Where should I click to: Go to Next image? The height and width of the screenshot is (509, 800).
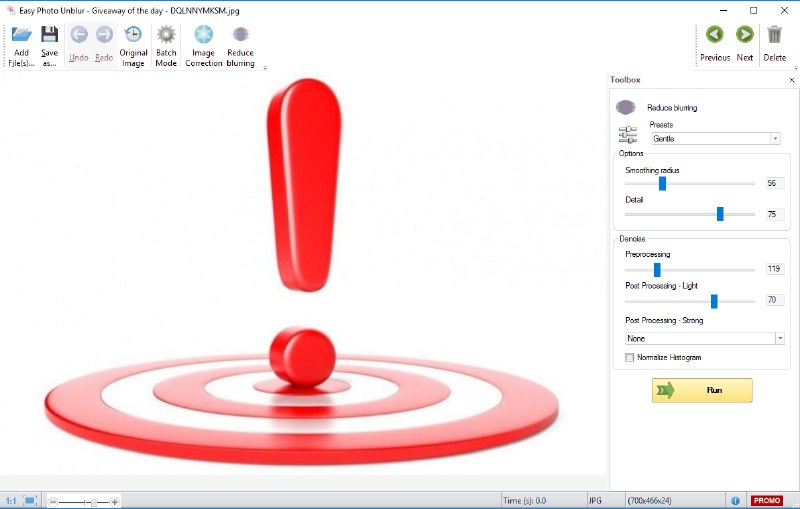click(x=745, y=44)
